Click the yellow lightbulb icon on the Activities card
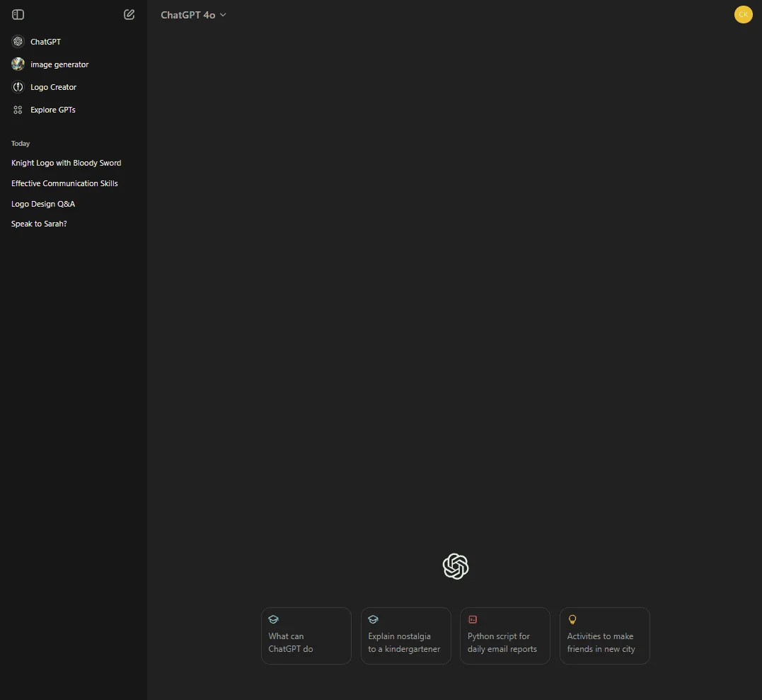The image size is (762, 700). click(572, 619)
